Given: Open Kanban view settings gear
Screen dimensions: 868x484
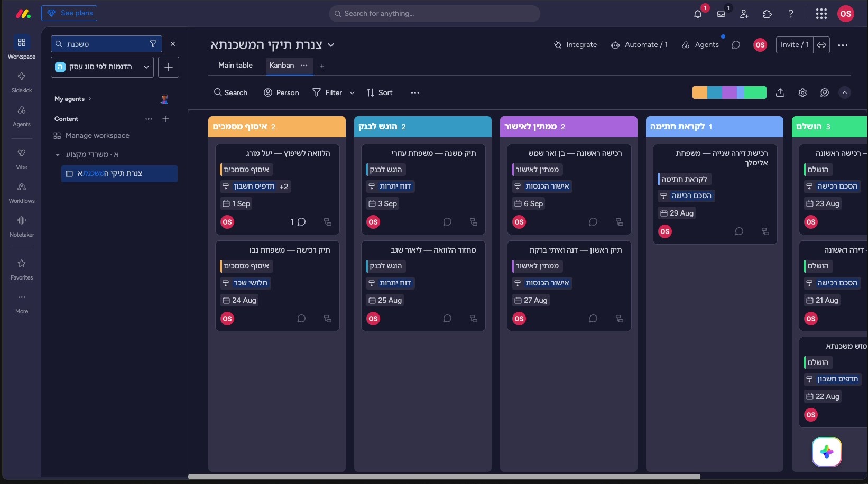Looking at the screenshot, I should pos(802,92).
